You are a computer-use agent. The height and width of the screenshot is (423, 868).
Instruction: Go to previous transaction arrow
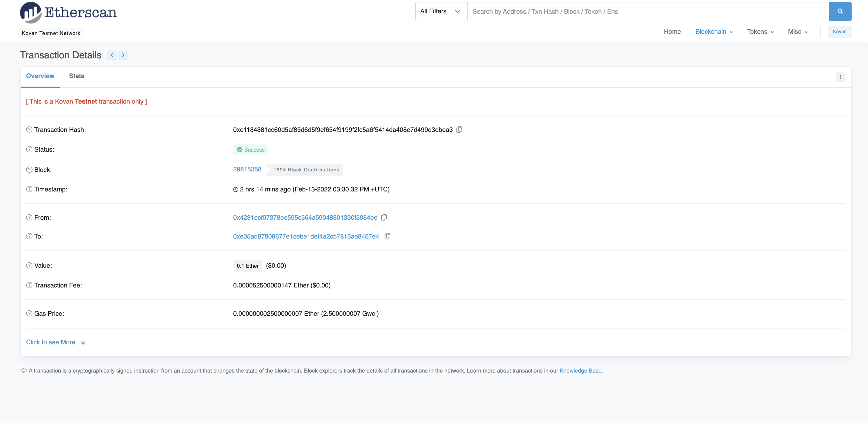111,55
